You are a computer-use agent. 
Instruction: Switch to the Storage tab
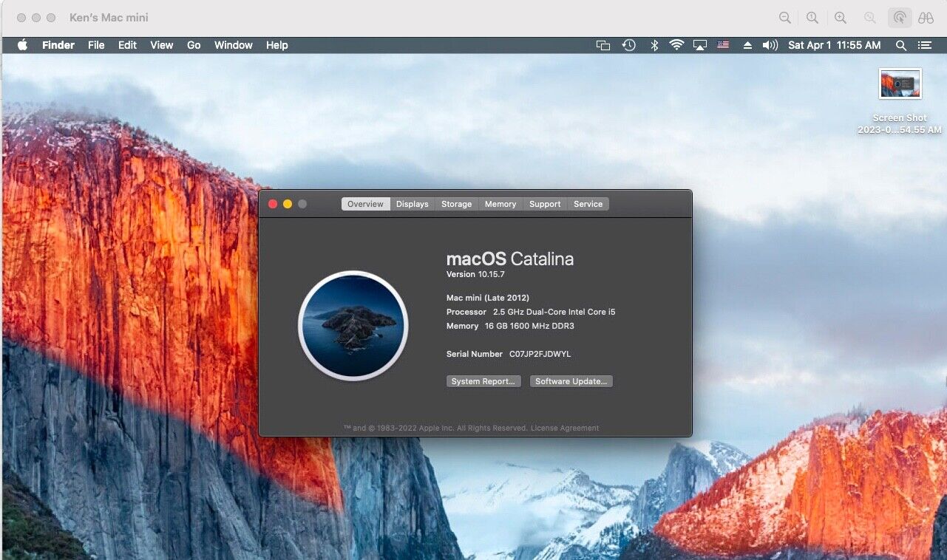point(456,204)
